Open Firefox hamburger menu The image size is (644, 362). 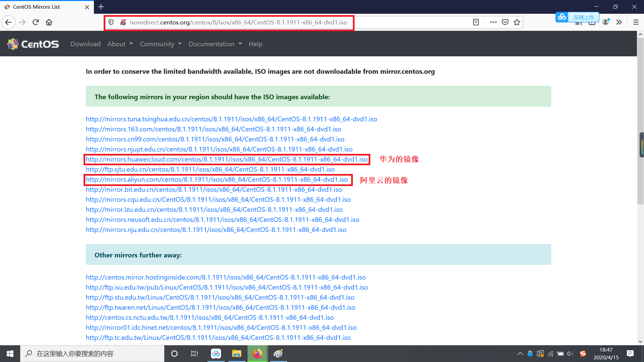[636, 22]
